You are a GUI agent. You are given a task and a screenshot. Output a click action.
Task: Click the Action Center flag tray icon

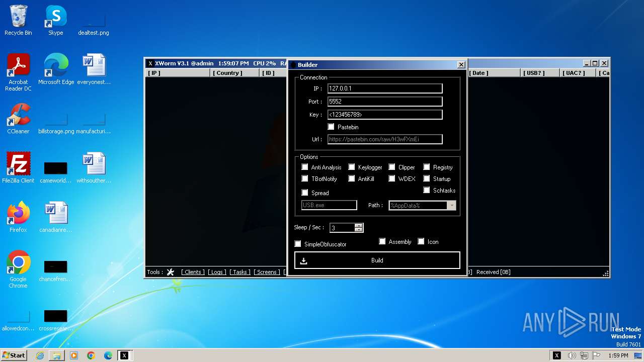pyautogui.click(x=596, y=355)
